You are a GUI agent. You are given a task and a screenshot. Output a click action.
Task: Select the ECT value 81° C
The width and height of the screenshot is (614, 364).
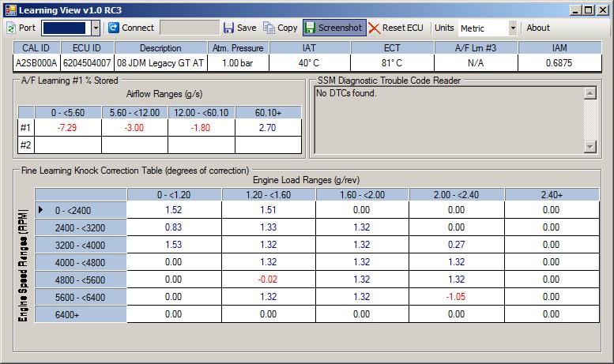(x=392, y=63)
